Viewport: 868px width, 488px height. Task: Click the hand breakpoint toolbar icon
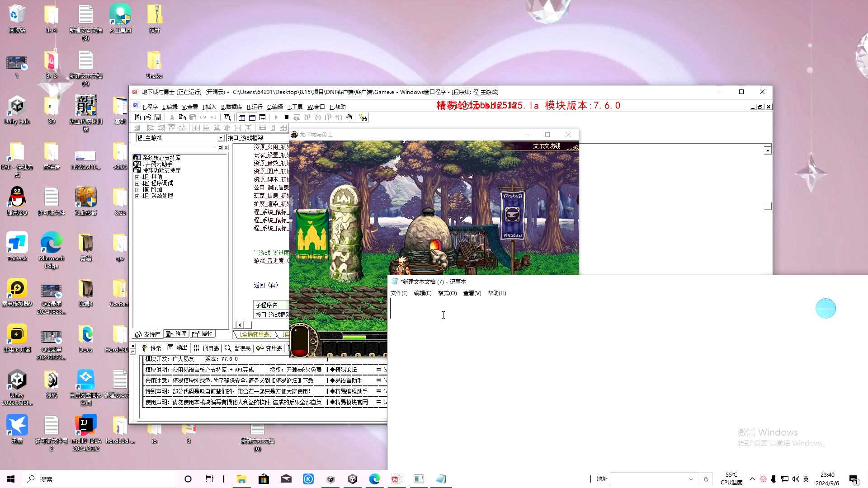pyautogui.click(x=349, y=117)
